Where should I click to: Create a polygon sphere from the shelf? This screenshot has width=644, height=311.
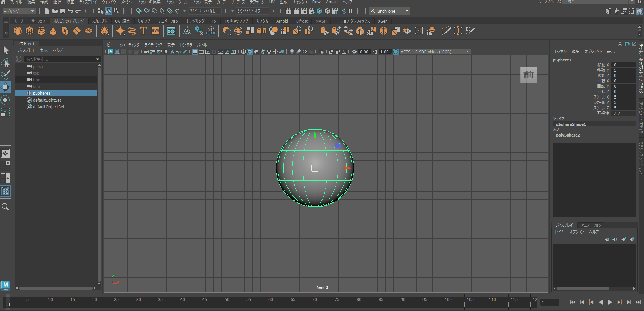[x=18, y=31]
